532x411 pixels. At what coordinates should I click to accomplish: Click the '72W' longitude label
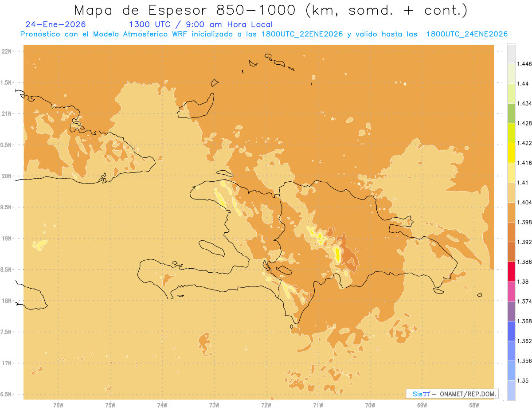(266, 404)
